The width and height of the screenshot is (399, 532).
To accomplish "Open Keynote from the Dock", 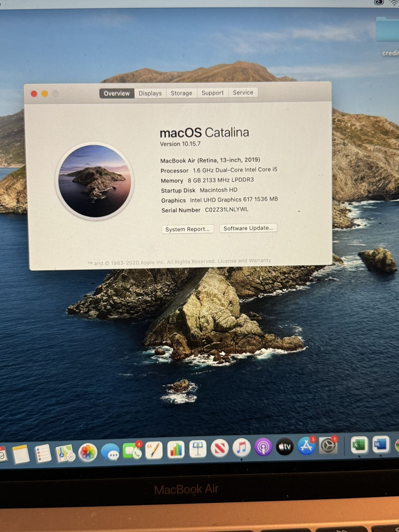I will 198,449.
